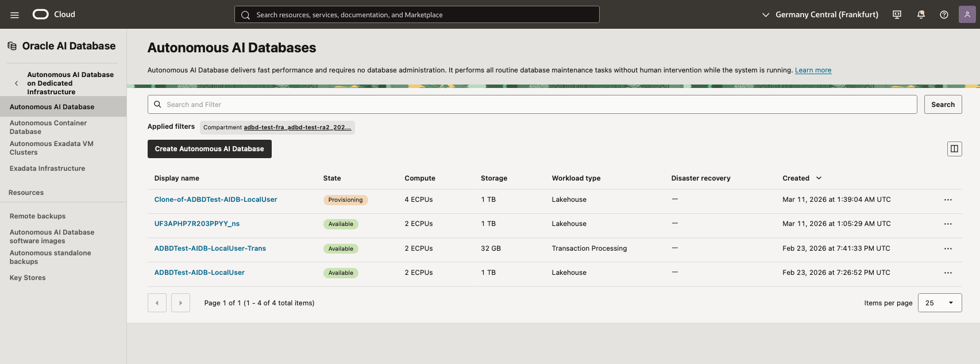Open the Germany Central (Frankfurt) region selector
The height and width of the screenshot is (364, 980).
pyautogui.click(x=820, y=15)
